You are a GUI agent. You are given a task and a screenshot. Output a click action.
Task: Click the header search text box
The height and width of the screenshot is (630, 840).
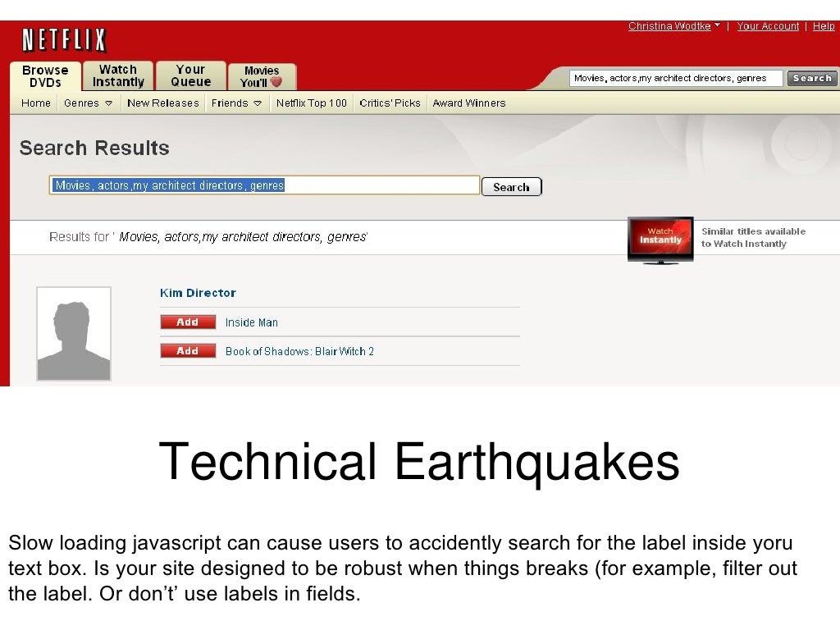pos(676,78)
